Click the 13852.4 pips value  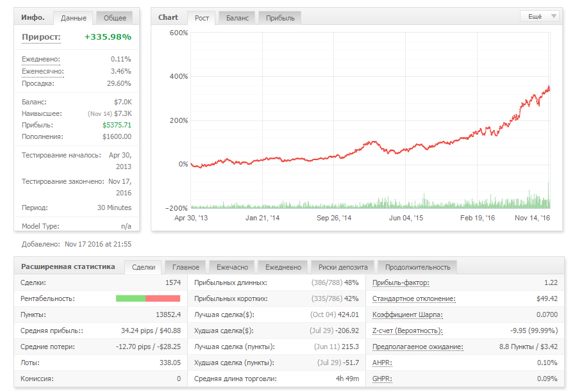click(x=168, y=314)
